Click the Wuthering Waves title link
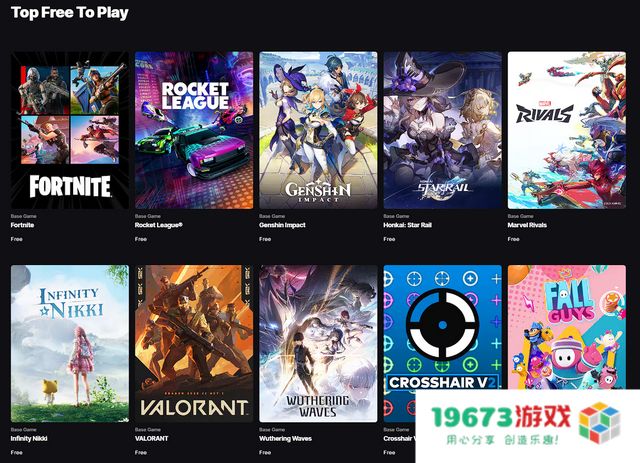Image resolution: width=640 pixels, height=463 pixels. pos(285,439)
